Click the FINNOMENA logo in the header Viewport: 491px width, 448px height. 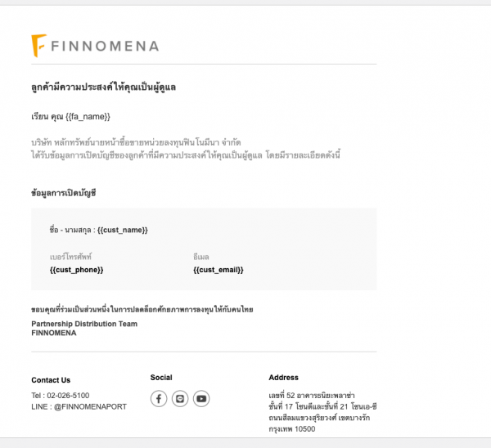(95, 45)
